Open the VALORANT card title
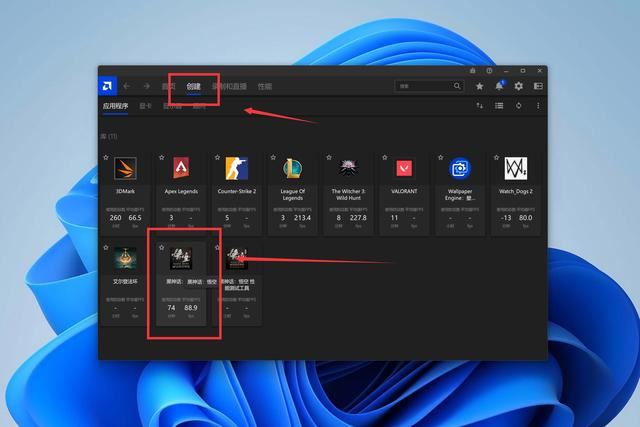The width and height of the screenshot is (640, 427). point(404,191)
